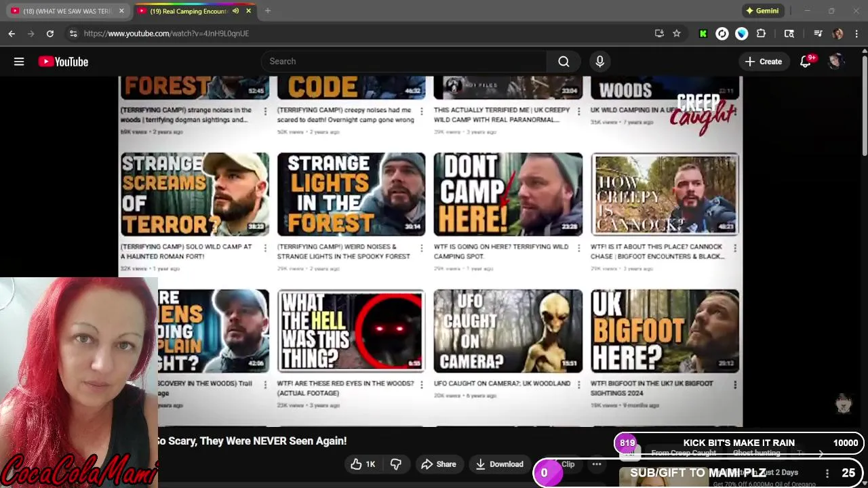This screenshot has width=868, height=488.
Task: Start voice search with the microphone
Action: tap(599, 62)
